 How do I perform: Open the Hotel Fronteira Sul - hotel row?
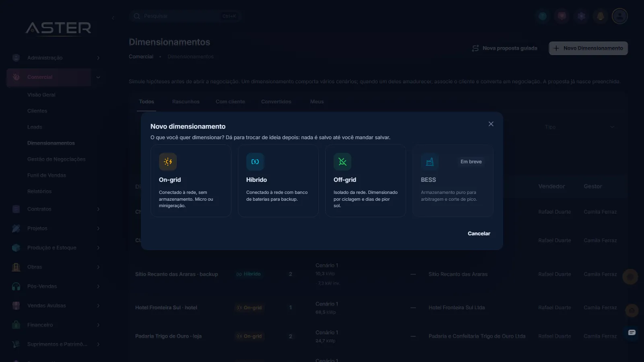point(378,308)
